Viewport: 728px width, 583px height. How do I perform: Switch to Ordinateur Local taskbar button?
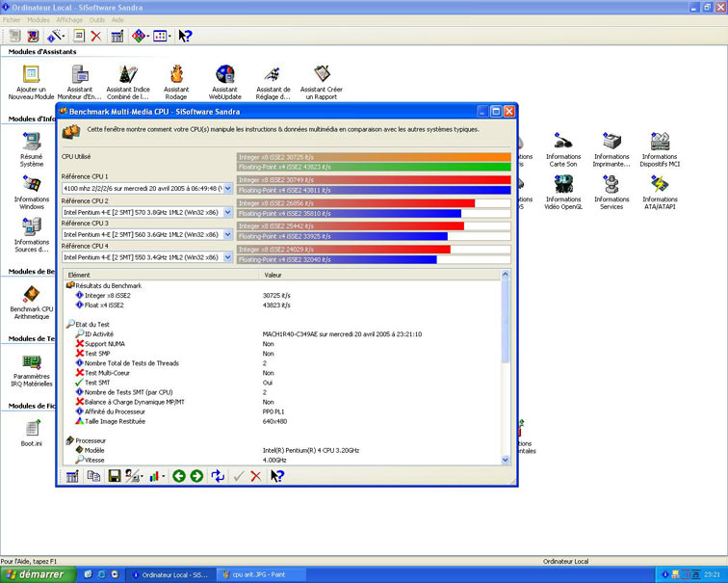(x=170, y=574)
